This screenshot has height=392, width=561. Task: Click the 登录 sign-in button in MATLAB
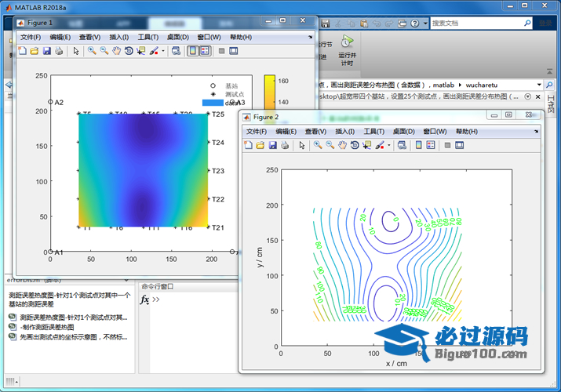point(545,24)
